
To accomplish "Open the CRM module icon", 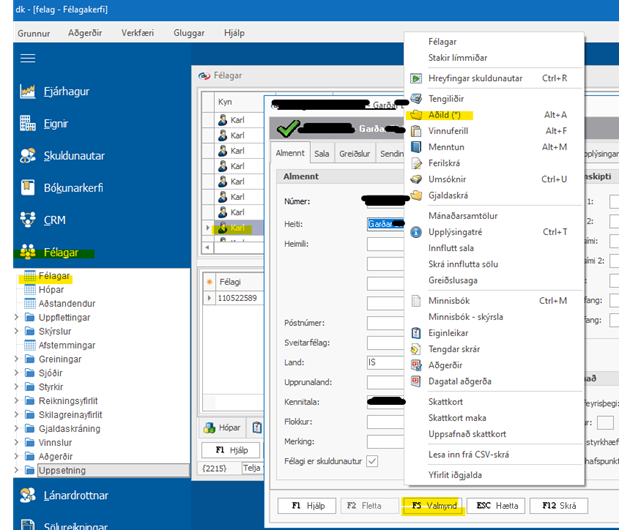I will click(x=29, y=220).
